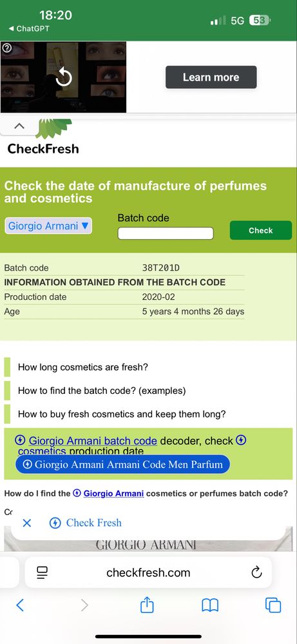Collapse the ad banner with up chevron

tap(19, 126)
